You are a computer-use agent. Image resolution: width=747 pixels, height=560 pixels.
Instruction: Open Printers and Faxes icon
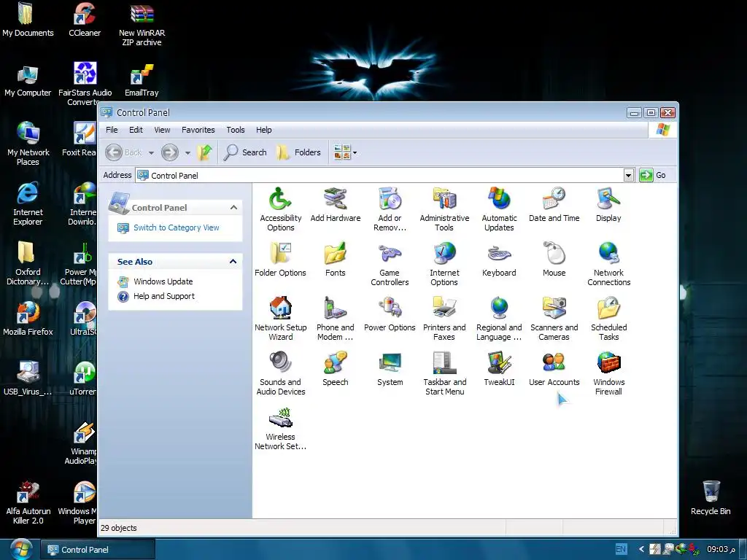(444, 318)
